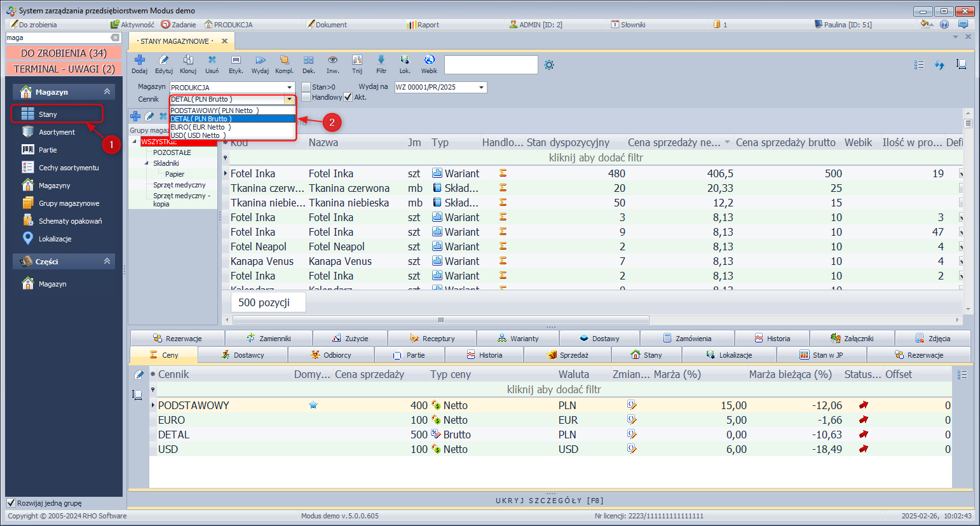Select the Składniki tree group
The height and width of the screenshot is (526, 980).
pos(166,163)
